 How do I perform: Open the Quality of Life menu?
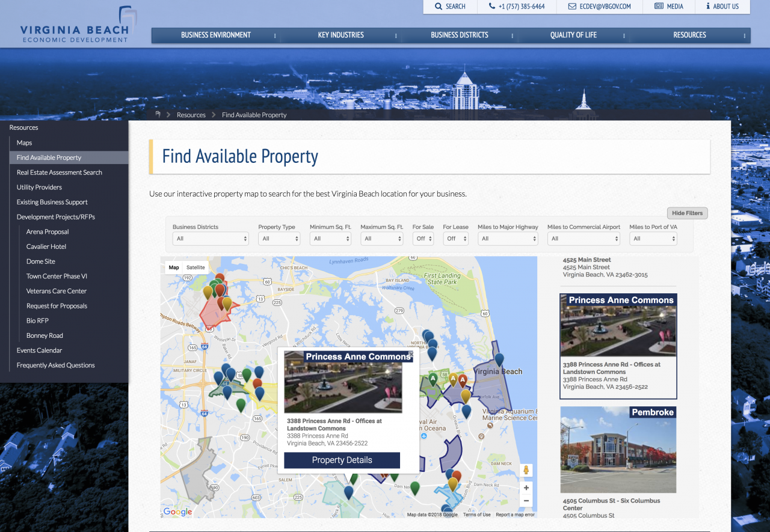coord(573,35)
